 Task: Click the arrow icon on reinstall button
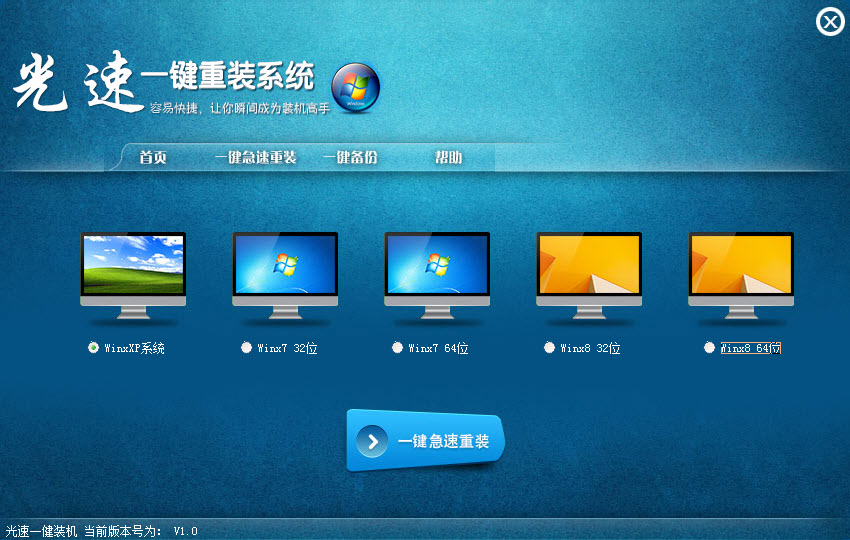pyautogui.click(x=372, y=441)
